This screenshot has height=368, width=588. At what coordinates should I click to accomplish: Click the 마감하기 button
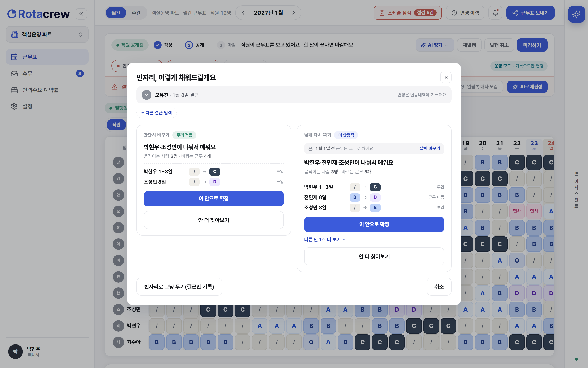click(532, 45)
